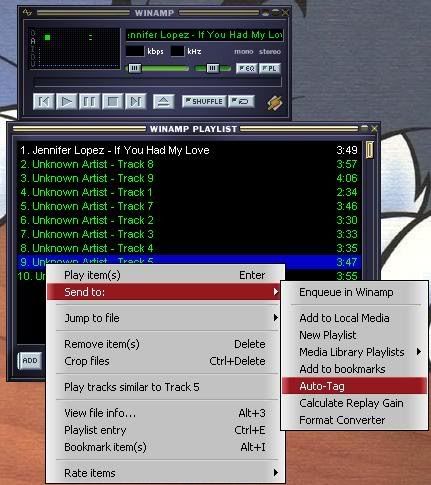Expand the Send to: submenu arrow
Viewport: 431px width, 485px height.
276,292
